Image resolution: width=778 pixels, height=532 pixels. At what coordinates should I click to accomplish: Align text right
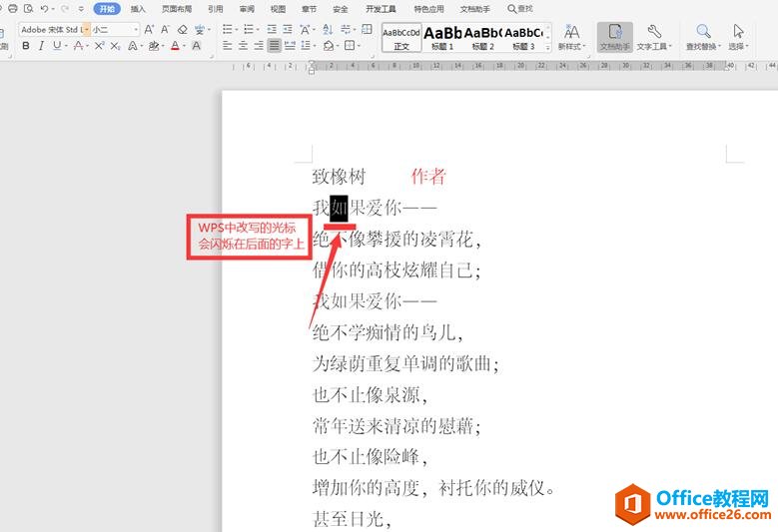pyautogui.click(x=259, y=46)
